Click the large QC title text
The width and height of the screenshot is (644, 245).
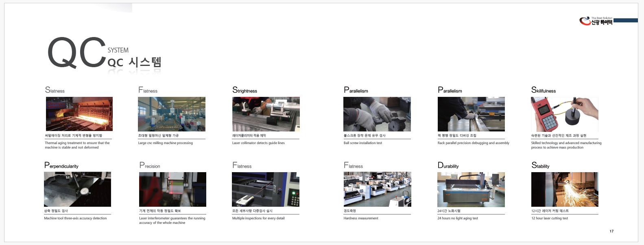pyautogui.click(x=76, y=53)
